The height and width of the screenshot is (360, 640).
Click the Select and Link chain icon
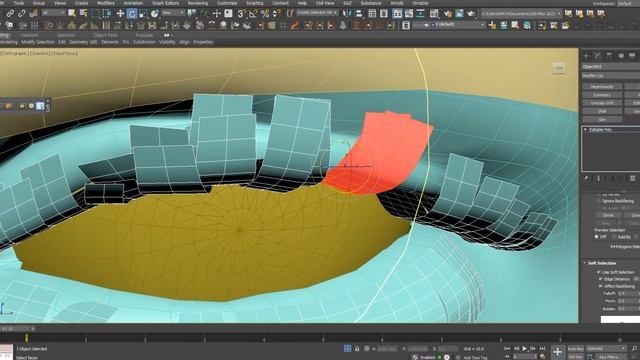click(10, 13)
